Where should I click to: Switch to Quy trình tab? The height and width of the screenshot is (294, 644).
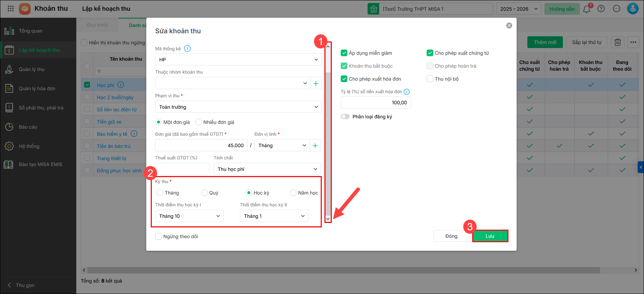point(97,25)
